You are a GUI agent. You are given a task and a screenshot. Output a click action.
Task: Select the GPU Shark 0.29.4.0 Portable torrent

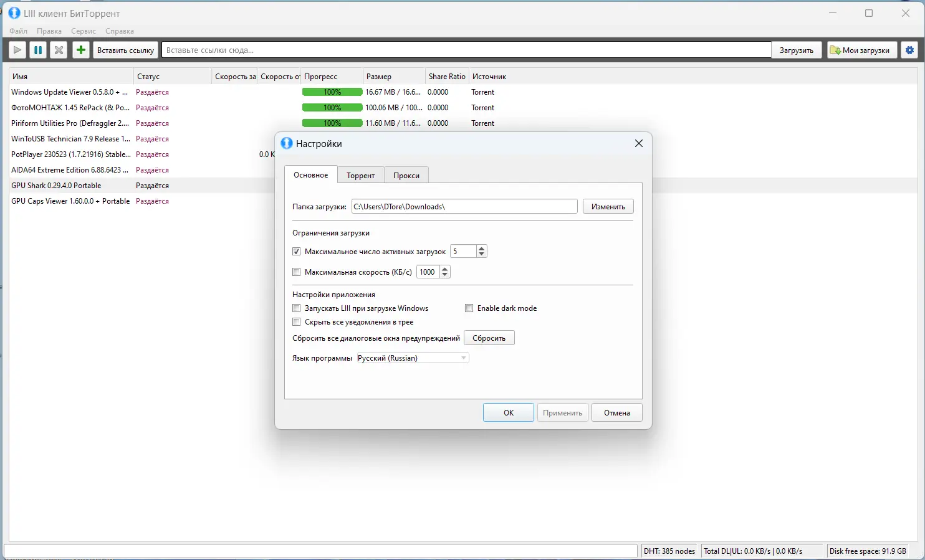pos(56,186)
